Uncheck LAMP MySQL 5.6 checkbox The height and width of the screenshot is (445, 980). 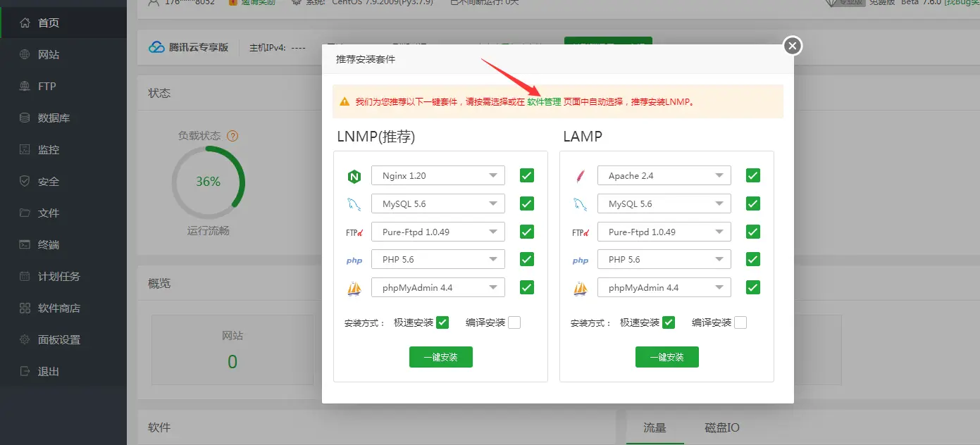click(x=753, y=203)
